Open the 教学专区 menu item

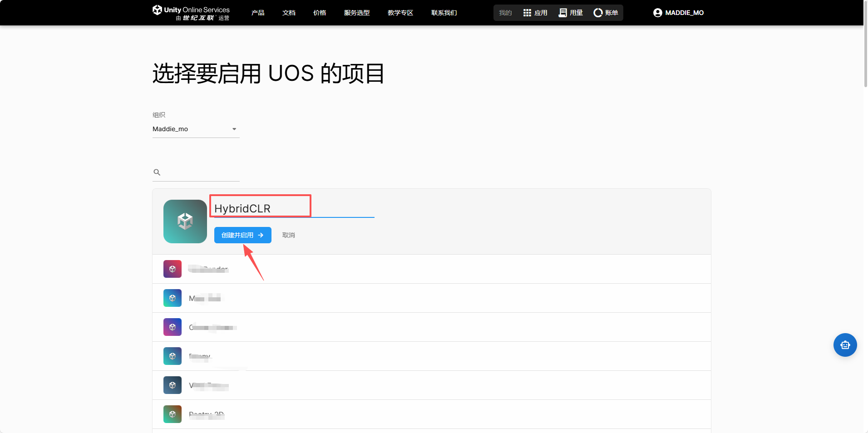[400, 13]
